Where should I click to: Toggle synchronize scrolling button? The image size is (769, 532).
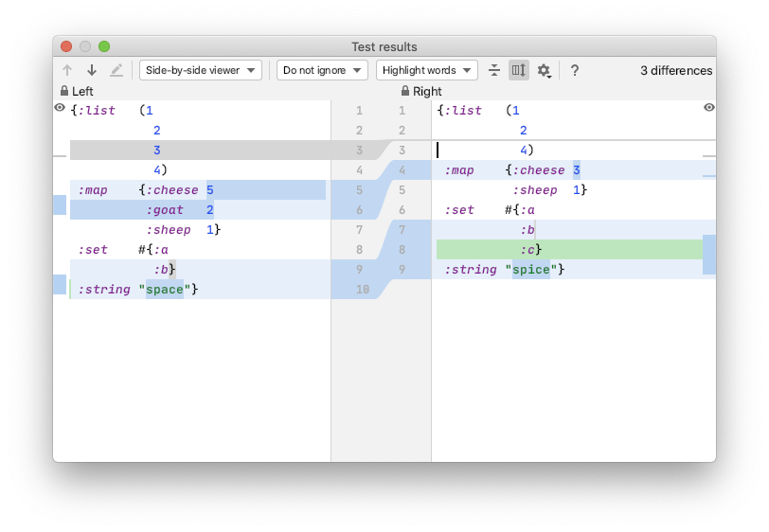click(518, 70)
